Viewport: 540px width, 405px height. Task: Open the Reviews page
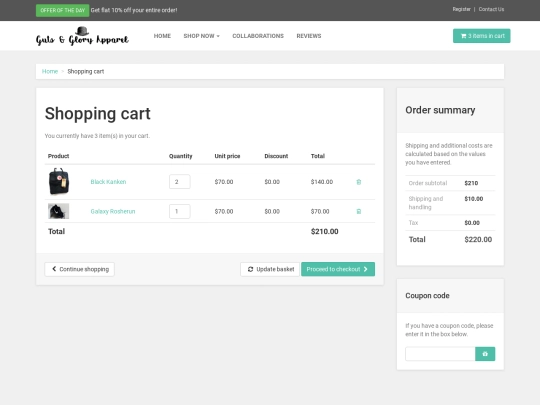(309, 36)
